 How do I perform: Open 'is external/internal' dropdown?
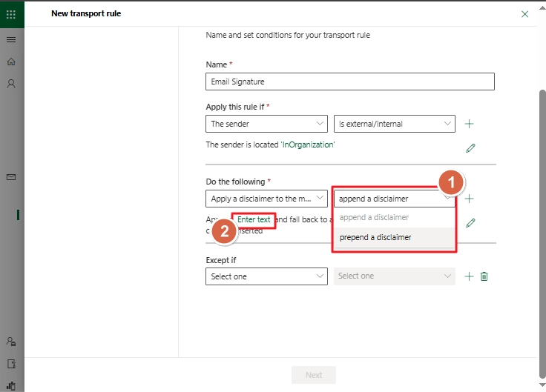(395, 124)
